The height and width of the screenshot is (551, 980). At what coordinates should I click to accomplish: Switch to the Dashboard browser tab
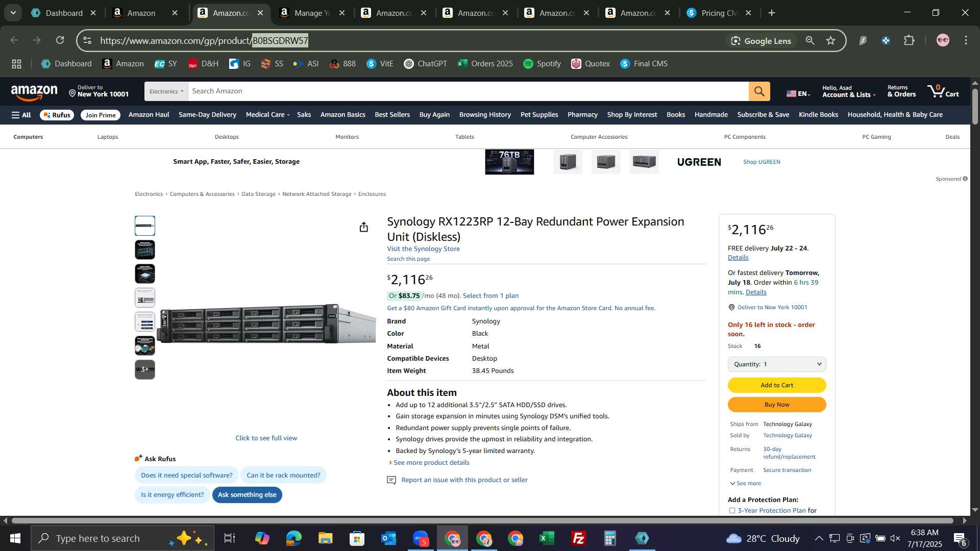[63, 13]
